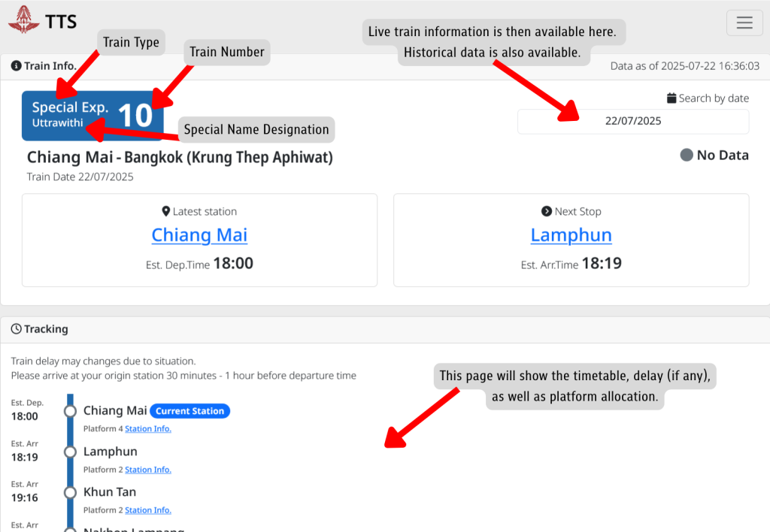Select the Lamphun timeline stop marker
This screenshot has height=532, width=770.
tap(71, 452)
